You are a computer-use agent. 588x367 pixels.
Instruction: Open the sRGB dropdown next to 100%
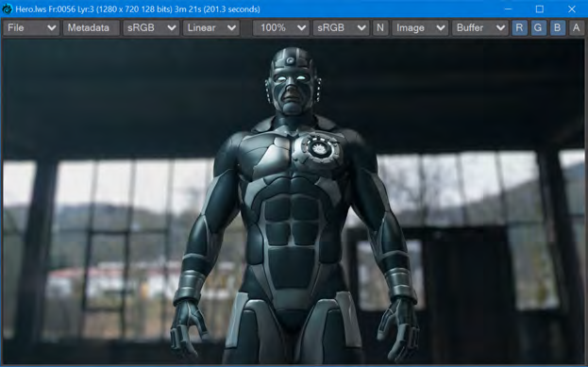click(341, 27)
